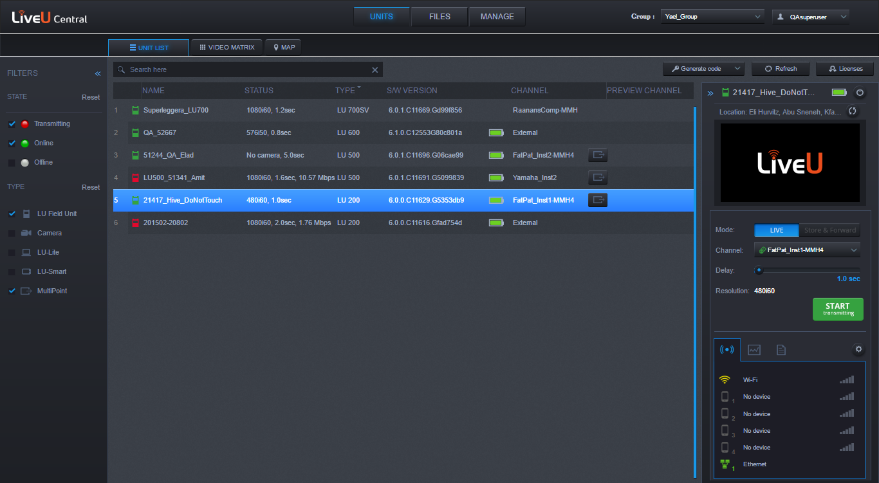Open preview channel icon for 51244_QA_Elad
The height and width of the screenshot is (483, 879).
598,155
